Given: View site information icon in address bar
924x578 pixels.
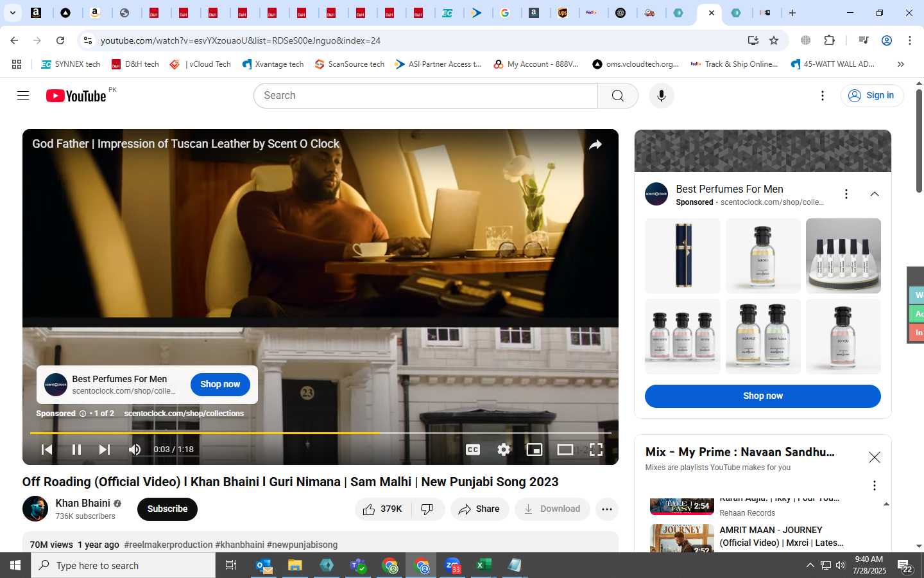Looking at the screenshot, I should coord(88,40).
